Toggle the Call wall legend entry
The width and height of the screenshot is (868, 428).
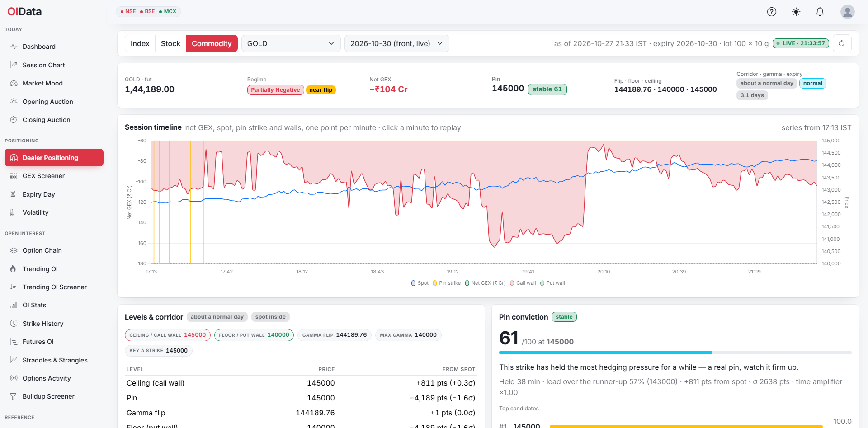coord(523,283)
